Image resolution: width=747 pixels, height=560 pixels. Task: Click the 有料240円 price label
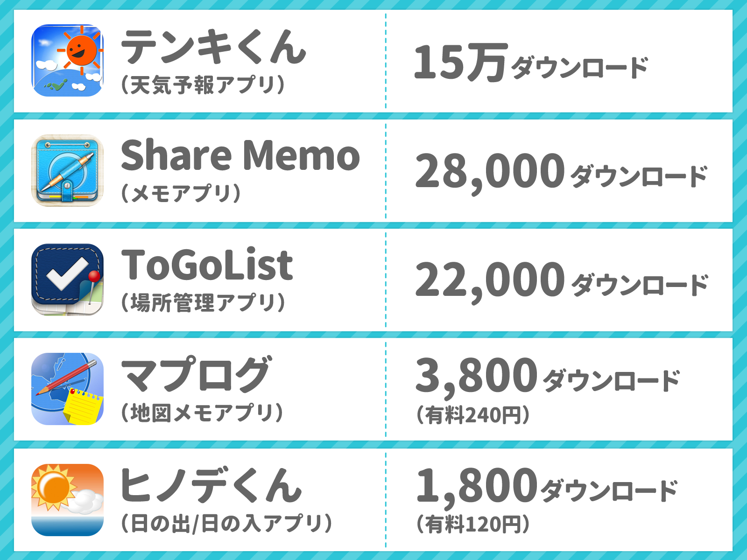coord(472,415)
